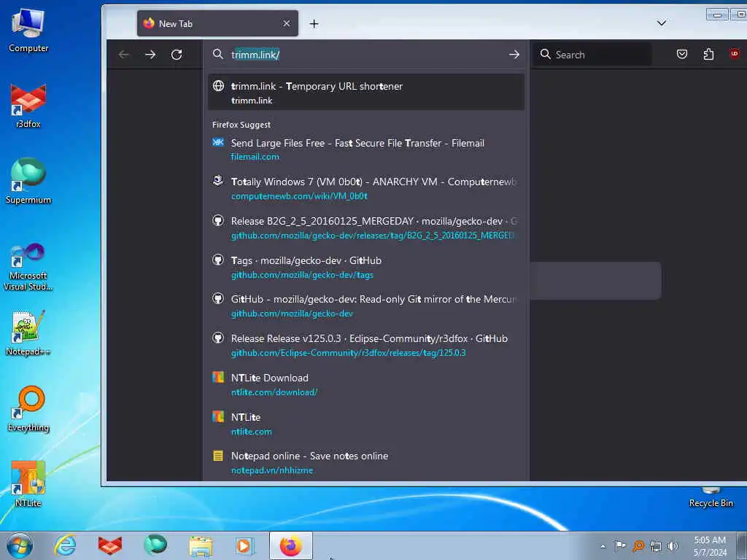The height and width of the screenshot is (560, 747).
Task: Open Windows Explorer from taskbar
Action: pos(201,545)
